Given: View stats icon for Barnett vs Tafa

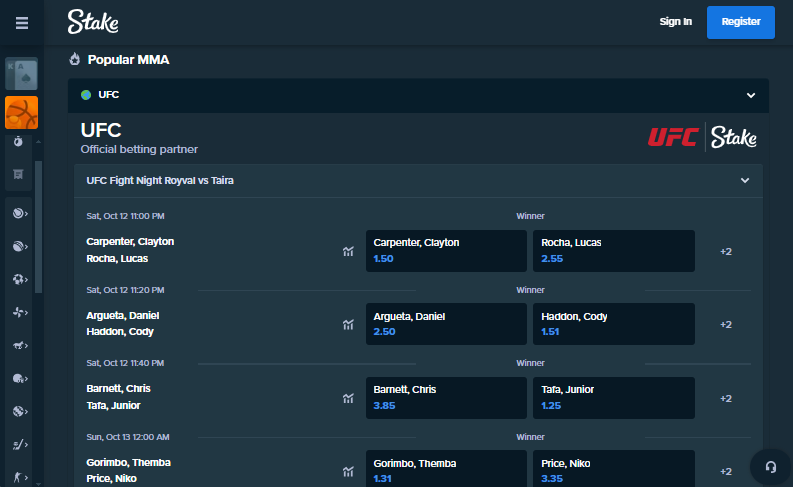Looking at the screenshot, I should [x=348, y=398].
